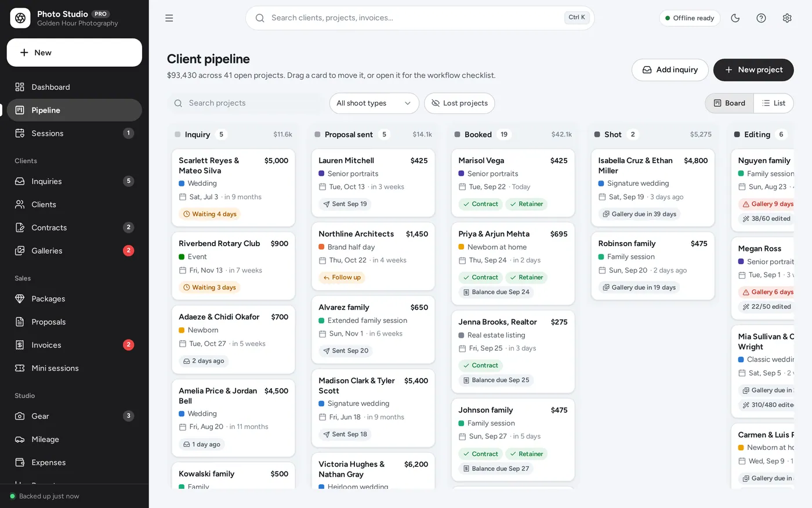This screenshot has width=812, height=508.
Task: Open settings gear icon
Action: [787, 18]
